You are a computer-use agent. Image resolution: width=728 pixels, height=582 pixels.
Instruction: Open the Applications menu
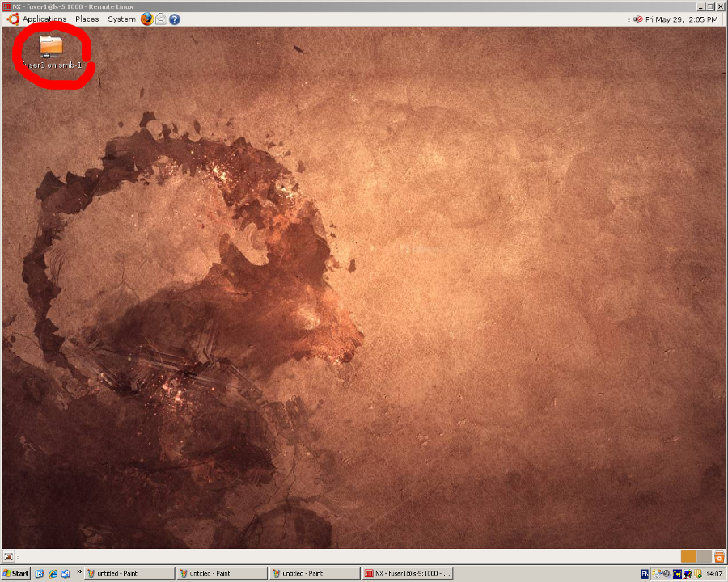coord(44,19)
